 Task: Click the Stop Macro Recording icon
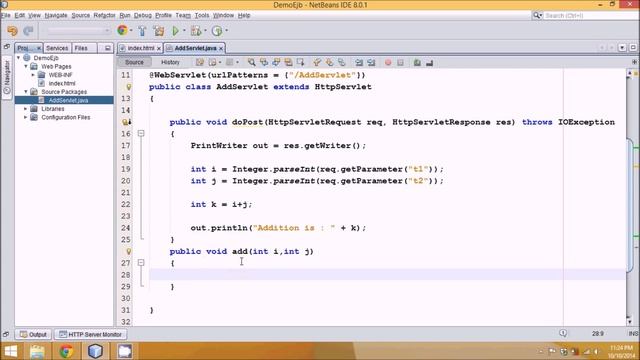pyautogui.click(x=400, y=62)
